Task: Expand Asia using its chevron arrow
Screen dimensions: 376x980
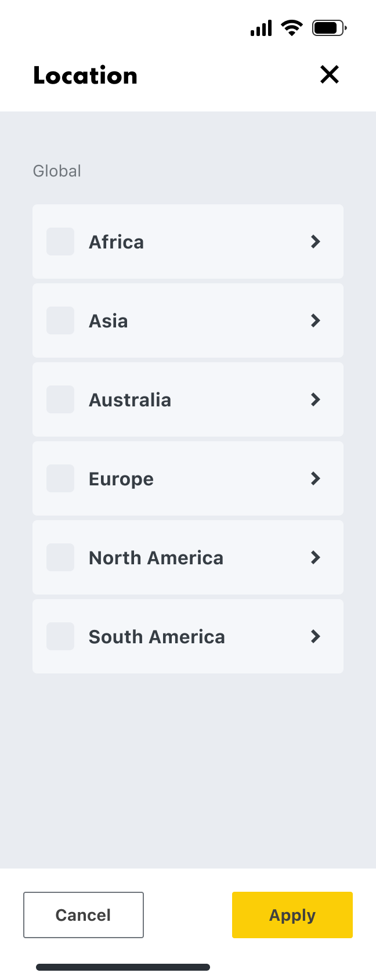Action: click(x=316, y=320)
